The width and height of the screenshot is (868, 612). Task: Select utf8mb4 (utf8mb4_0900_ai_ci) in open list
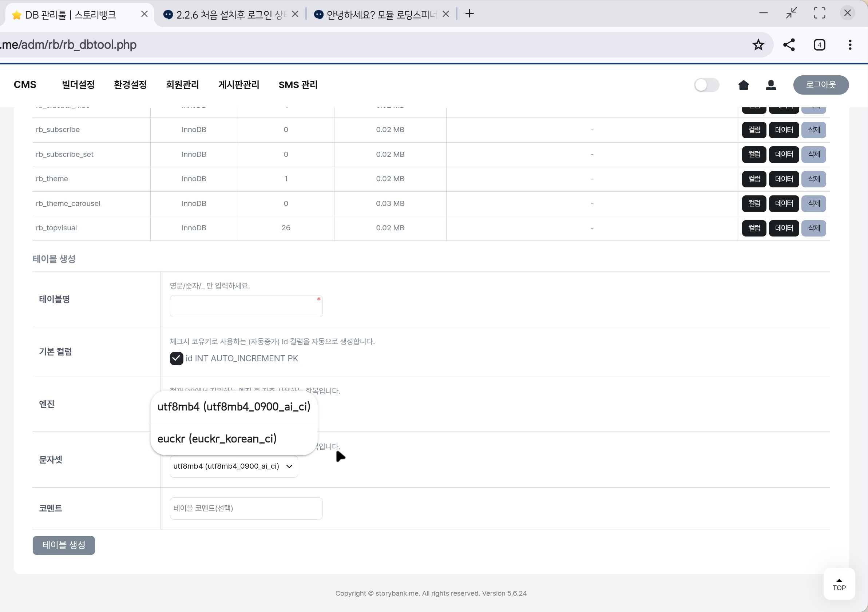(x=234, y=407)
